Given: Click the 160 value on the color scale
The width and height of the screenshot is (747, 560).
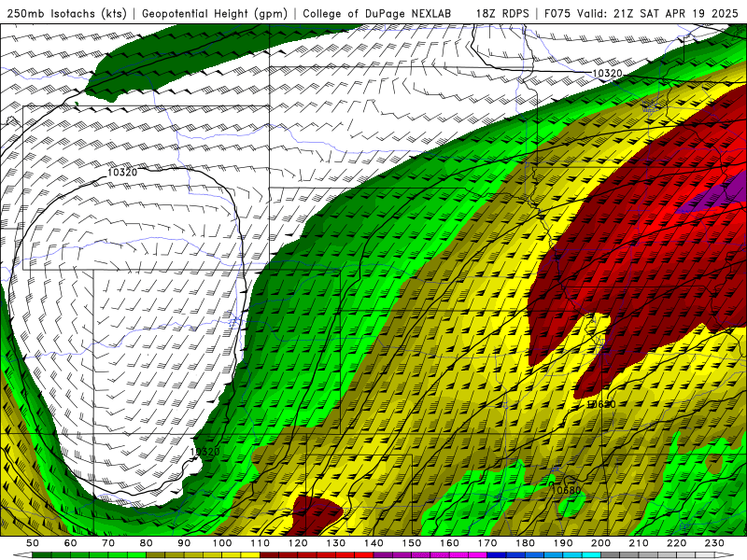Looking at the screenshot, I should 449,543.
